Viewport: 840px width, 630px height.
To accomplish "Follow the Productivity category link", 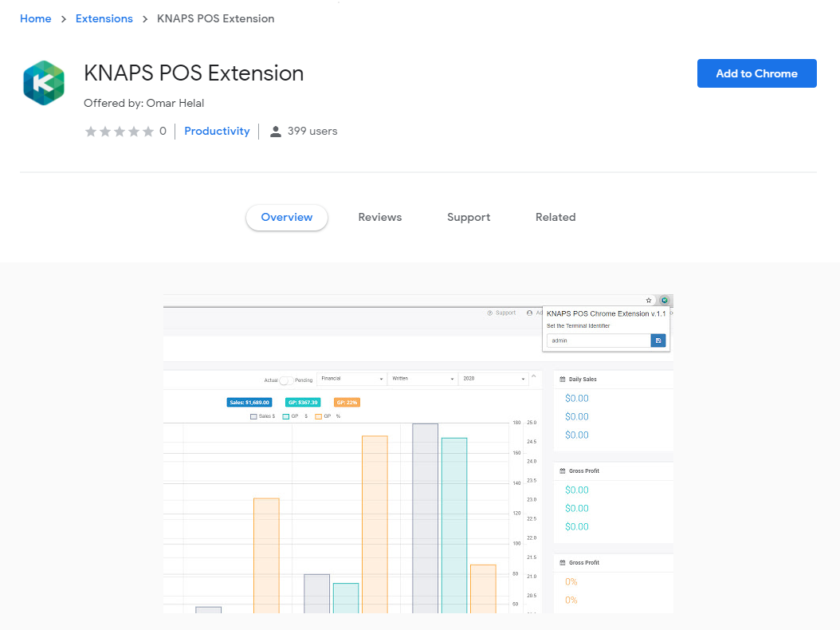I will click(217, 131).
